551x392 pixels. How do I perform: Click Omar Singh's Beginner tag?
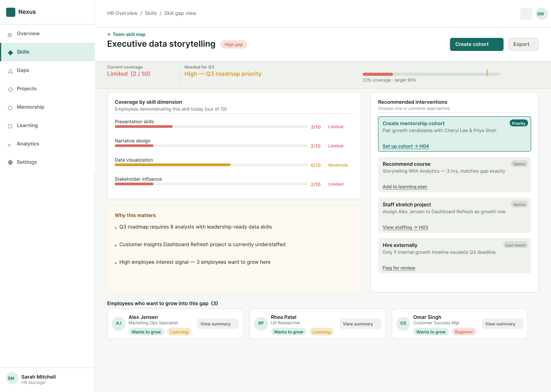click(464, 332)
